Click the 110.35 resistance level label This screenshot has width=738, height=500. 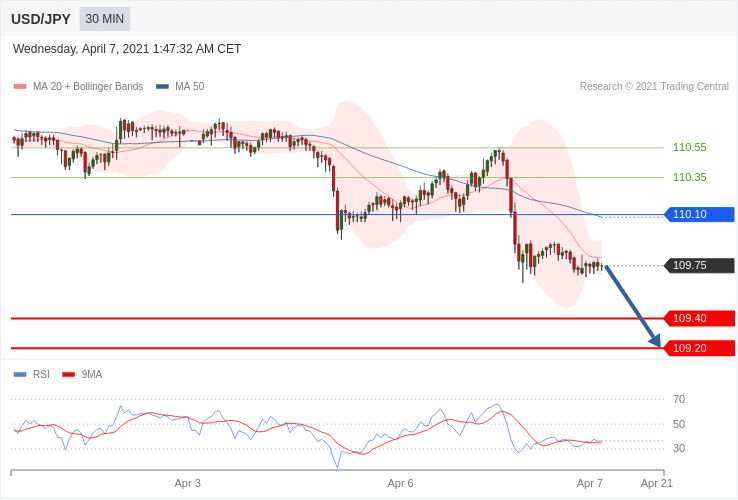tap(690, 177)
